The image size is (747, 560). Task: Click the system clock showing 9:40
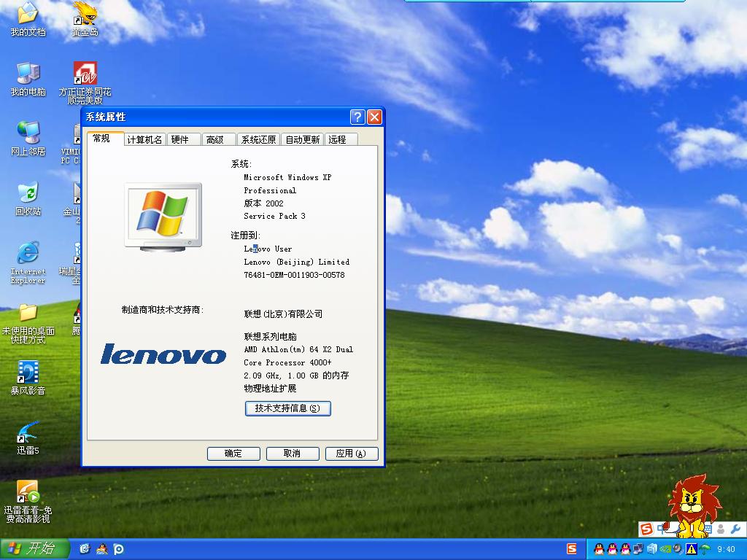click(x=726, y=549)
